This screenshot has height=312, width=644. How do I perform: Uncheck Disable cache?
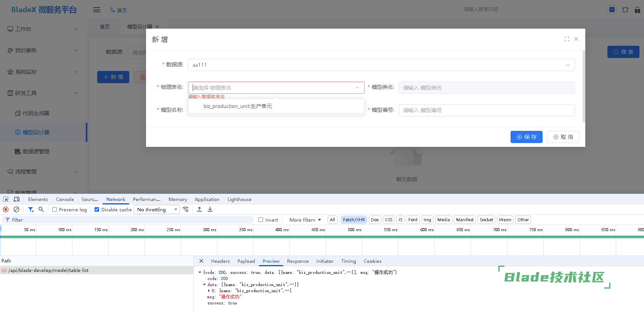[97, 209]
